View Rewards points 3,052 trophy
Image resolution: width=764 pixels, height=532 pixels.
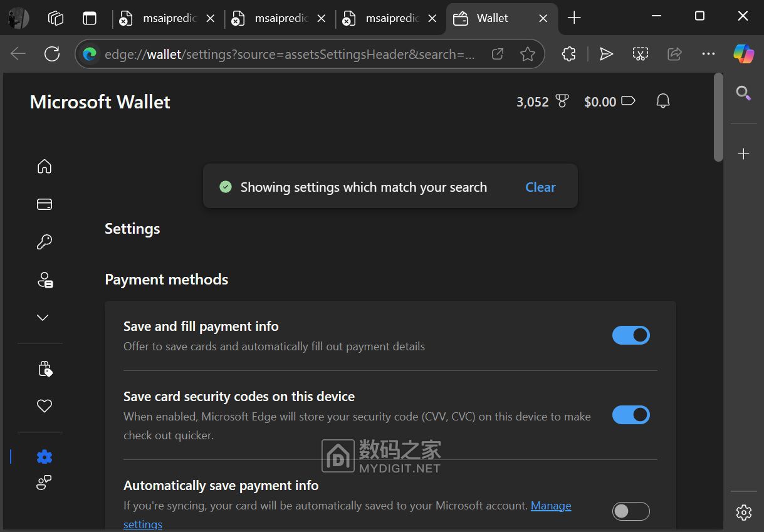(543, 102)
